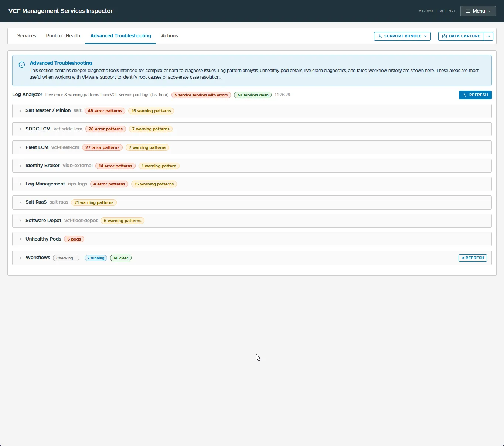
Task: Click 4 error patterns badge
Action: click(x=109, y=184)
